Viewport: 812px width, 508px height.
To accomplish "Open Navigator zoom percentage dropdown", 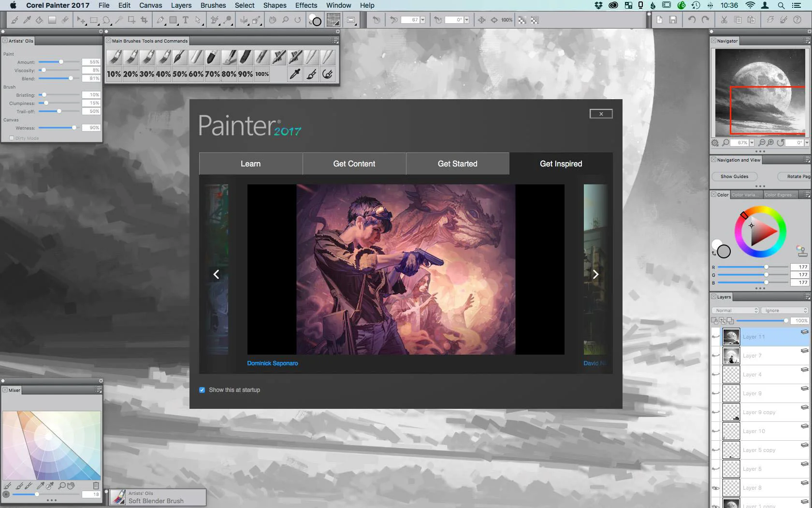I will [x=752, y=143].
